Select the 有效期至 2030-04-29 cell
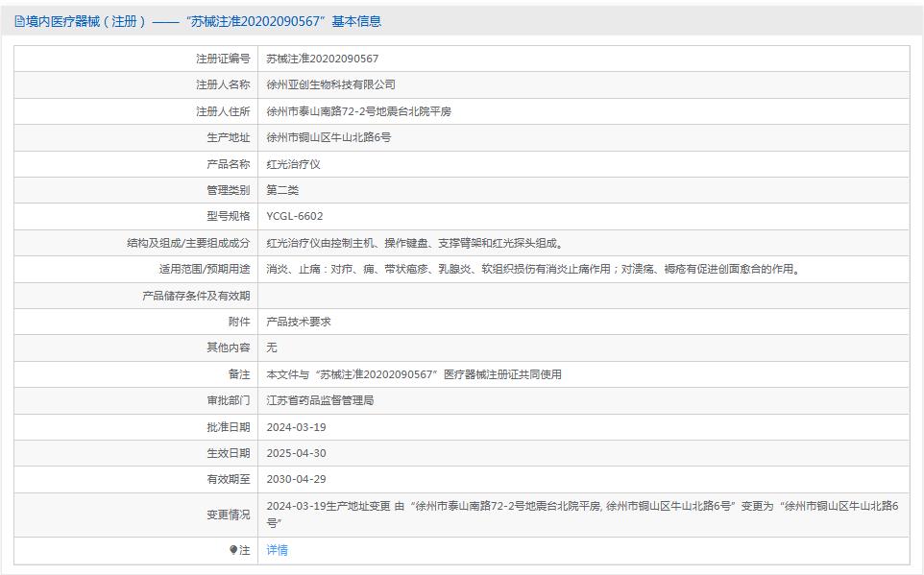Screen dimensions: 924x575 click(298, 480)
